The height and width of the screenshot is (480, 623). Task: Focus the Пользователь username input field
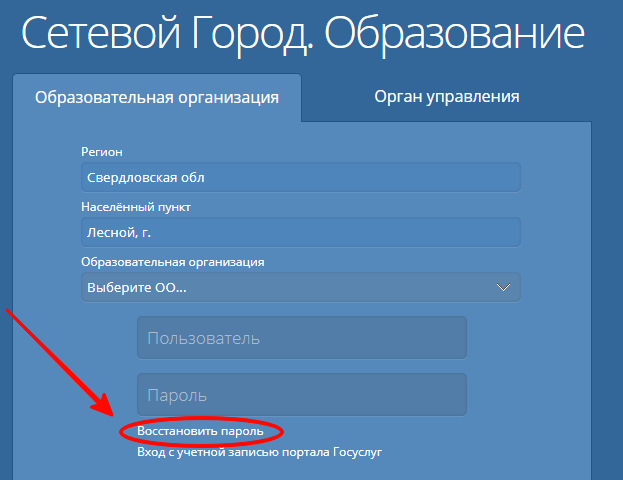pyautogui.click(x=302, y=338)
